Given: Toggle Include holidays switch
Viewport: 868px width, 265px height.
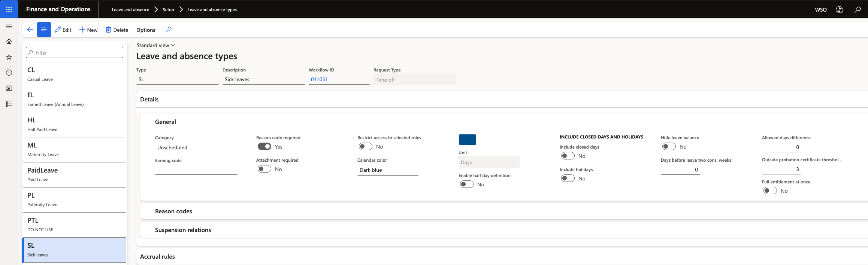Looking at the screenshot, I should 568,179.
